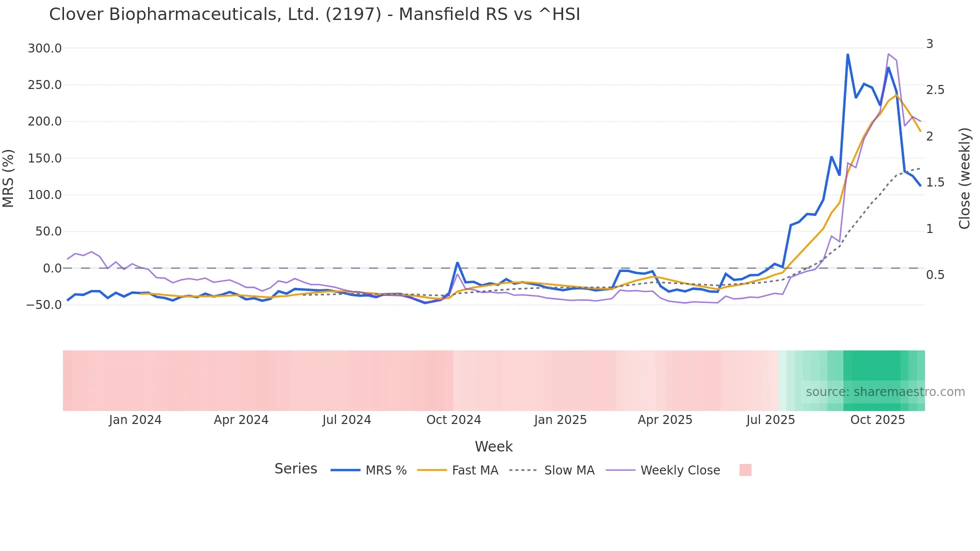Click the 200.0 left axis tick
This screenshot has height=551, width=980.
[44, 121]
